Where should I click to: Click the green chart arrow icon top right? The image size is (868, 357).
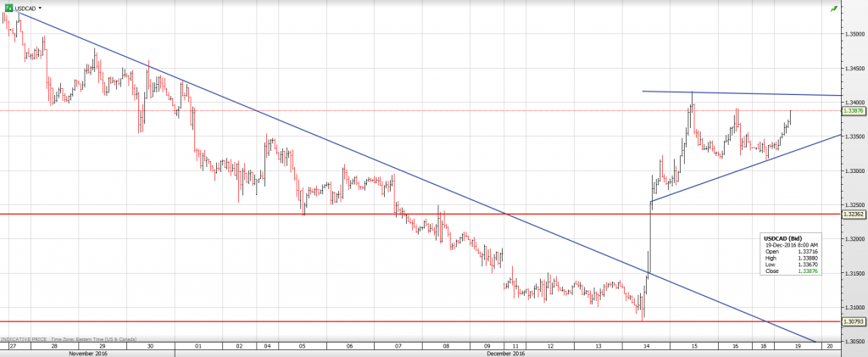pos(834,8)
